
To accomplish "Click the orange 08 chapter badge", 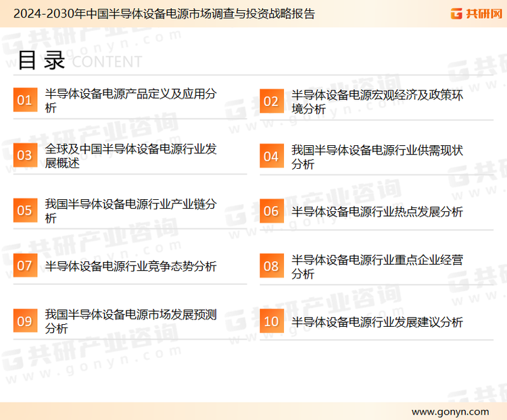I will click(x=272, y=266).
